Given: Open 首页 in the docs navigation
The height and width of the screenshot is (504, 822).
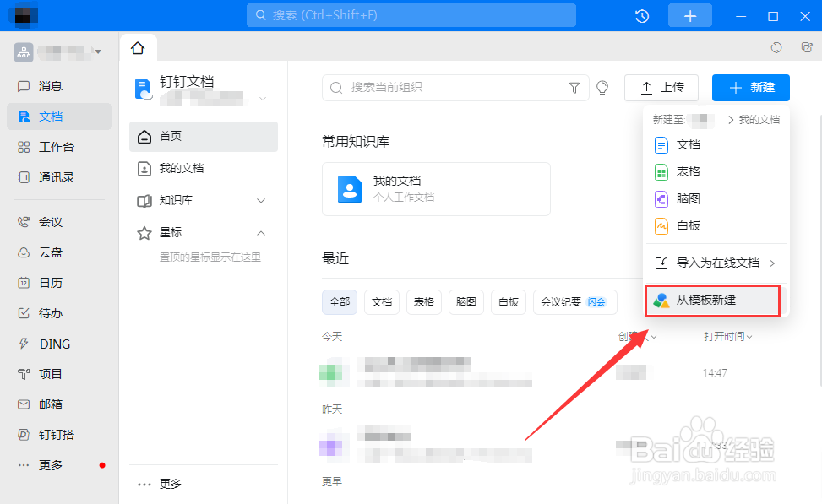Looking at the screenshot, I should coord(204,137).
